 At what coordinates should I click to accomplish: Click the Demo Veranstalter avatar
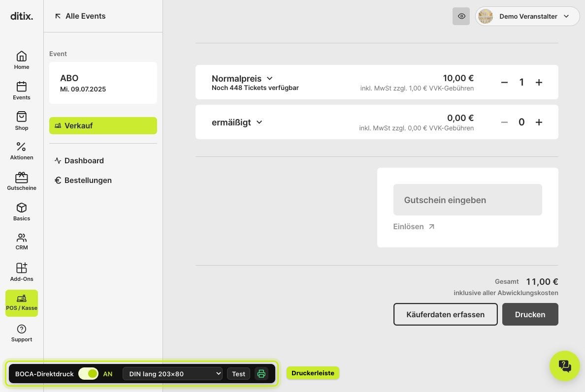tap(486, 16)
